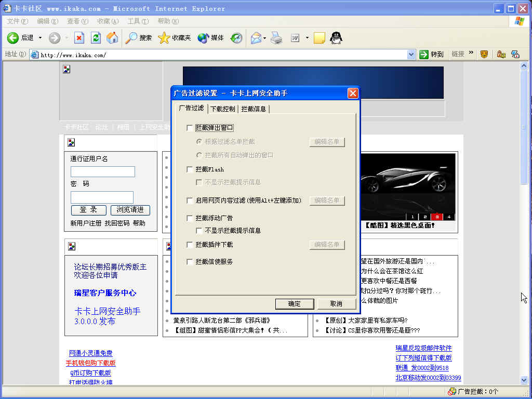Cancel the dialog with 取消 button
Image resolution: width=532 pixels, height=399 pixels.
336,303
